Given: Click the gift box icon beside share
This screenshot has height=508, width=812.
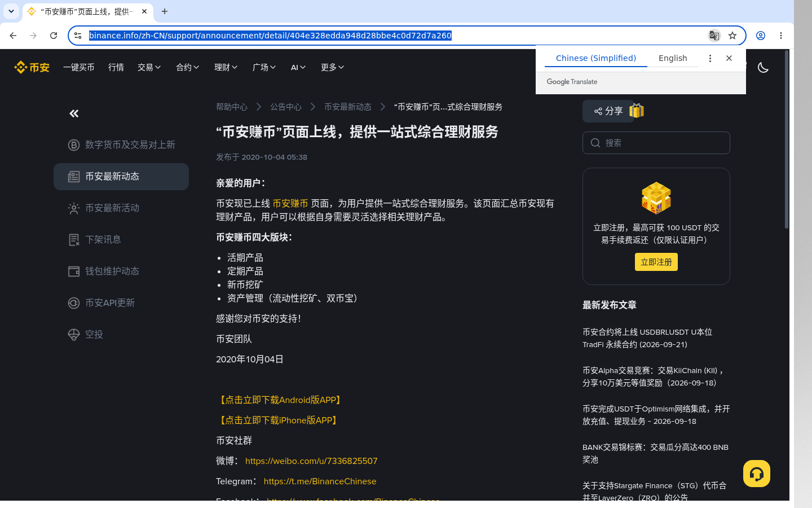Looking at the screenshot, I should pos(637,111).
